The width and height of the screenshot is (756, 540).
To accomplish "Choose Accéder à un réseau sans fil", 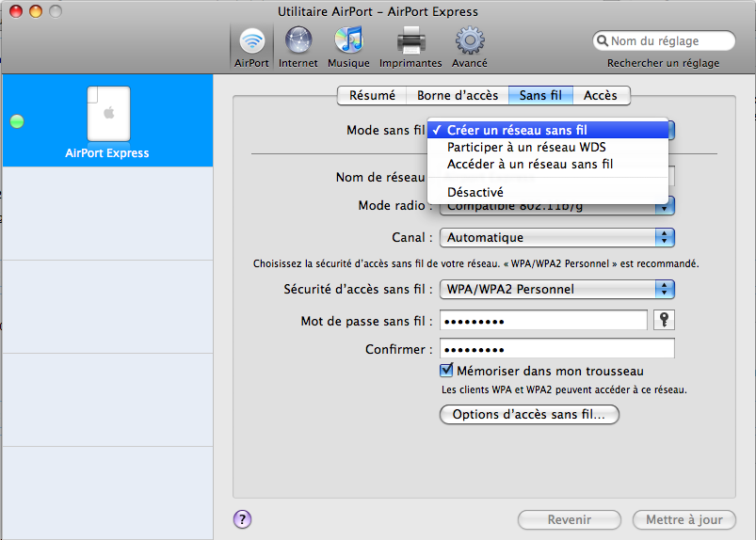I will click(x=548, y=165).
